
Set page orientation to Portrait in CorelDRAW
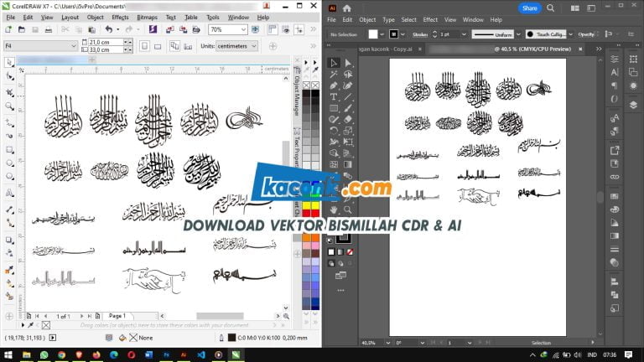(144, 46)
